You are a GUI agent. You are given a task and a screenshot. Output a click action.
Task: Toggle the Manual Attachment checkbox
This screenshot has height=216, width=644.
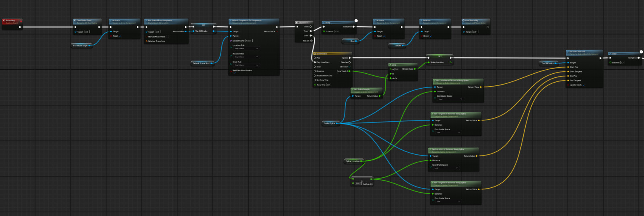pos(167,37)
